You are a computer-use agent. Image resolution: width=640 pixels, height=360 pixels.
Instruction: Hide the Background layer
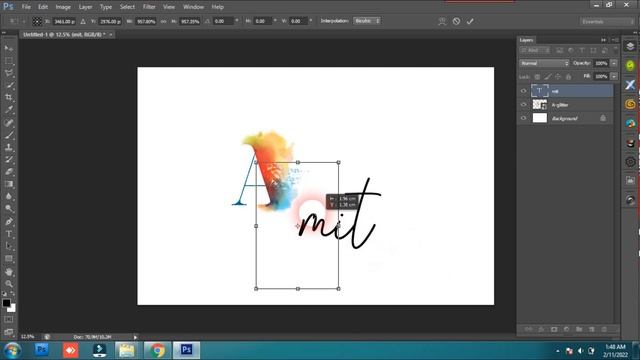click(x=523, y=118)
